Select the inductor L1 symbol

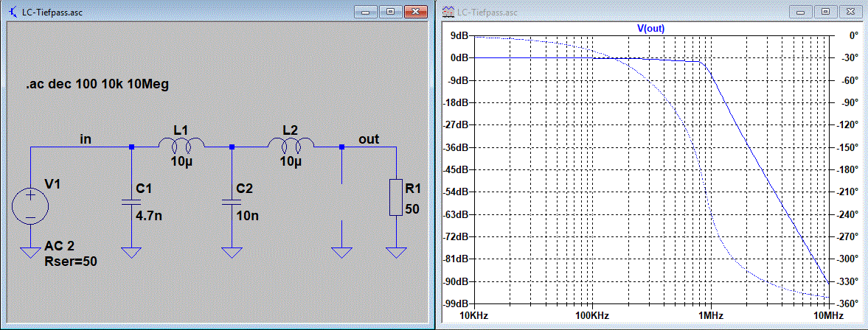(181, 146)
